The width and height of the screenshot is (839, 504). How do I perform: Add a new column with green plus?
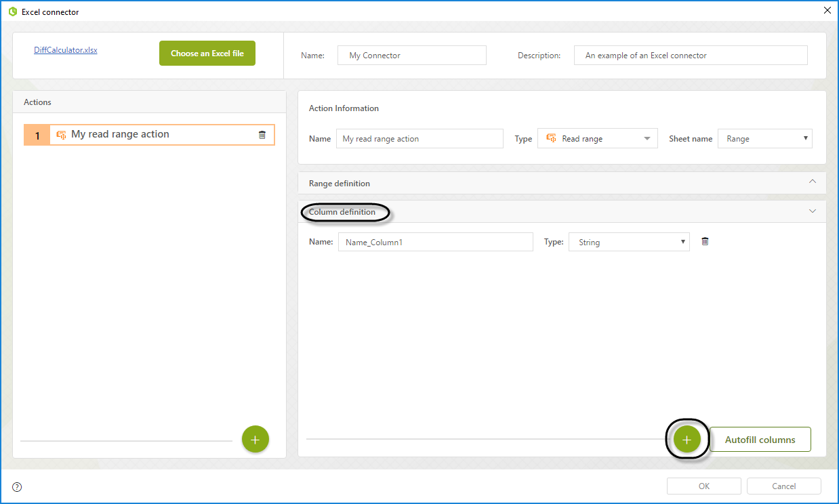pos(687,440)
